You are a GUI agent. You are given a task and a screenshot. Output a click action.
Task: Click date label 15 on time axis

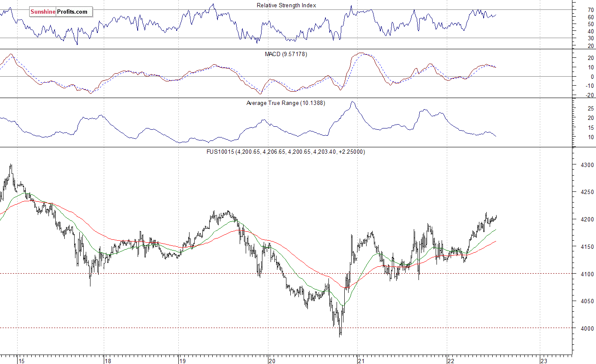pos(22,361)
